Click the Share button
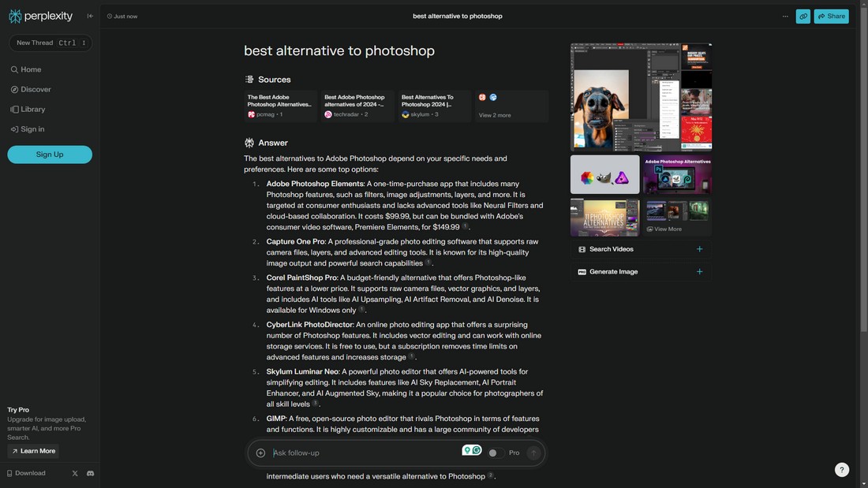 tap(831, 17)
